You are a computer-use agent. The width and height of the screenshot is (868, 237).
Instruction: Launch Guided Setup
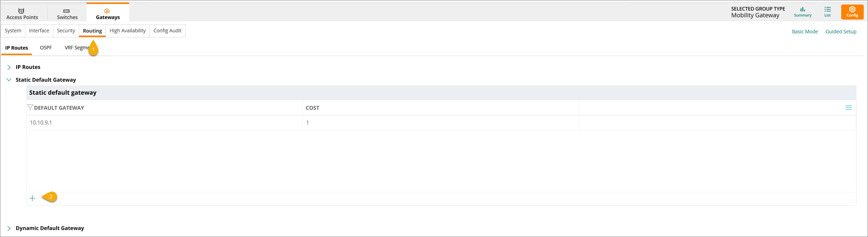841,31
